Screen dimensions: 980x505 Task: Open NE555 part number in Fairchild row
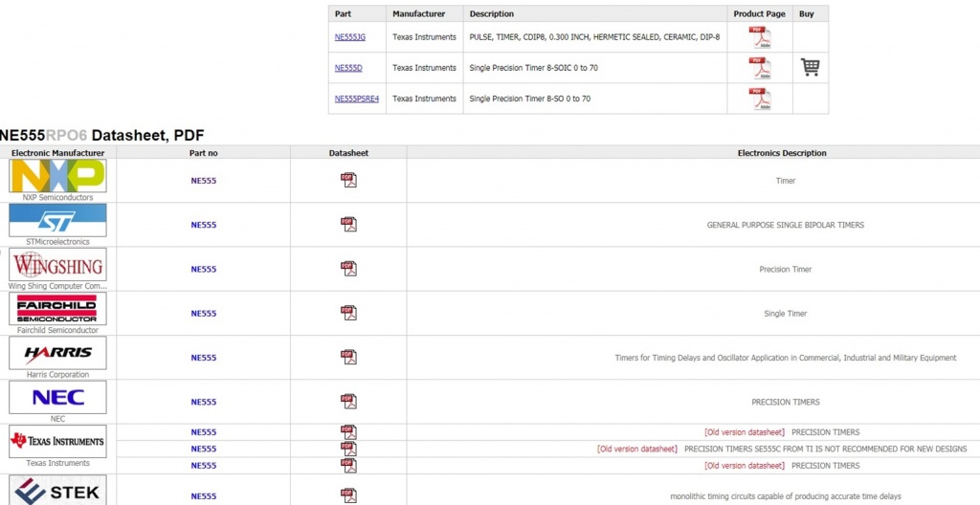pyautogui.click(x=203, y=314)
